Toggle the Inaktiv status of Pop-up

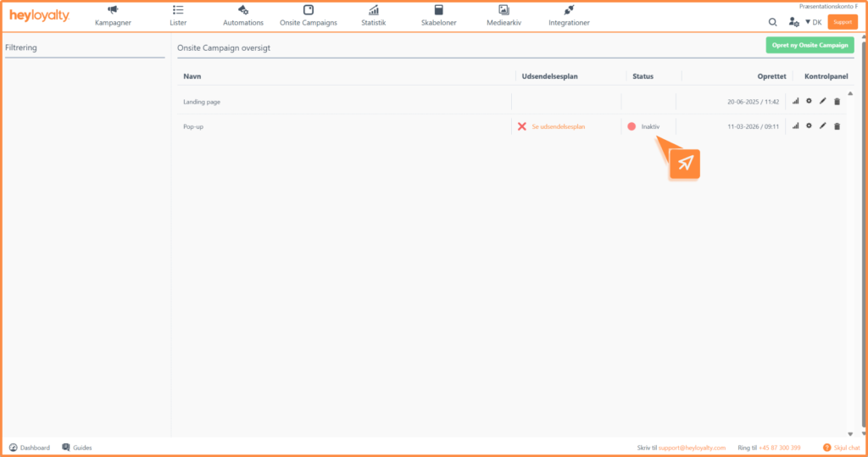632,126
